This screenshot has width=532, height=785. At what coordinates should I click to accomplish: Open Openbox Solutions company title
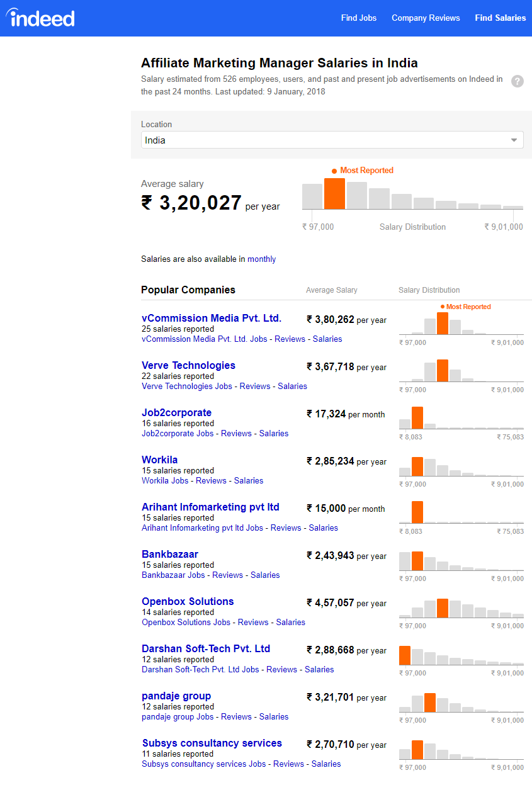pyautogui.click(x=188, y=601)
